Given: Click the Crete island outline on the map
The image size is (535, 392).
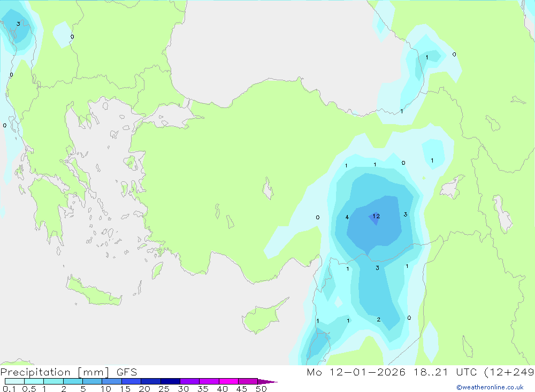Looking at the screenshot, I should (94, 290).
